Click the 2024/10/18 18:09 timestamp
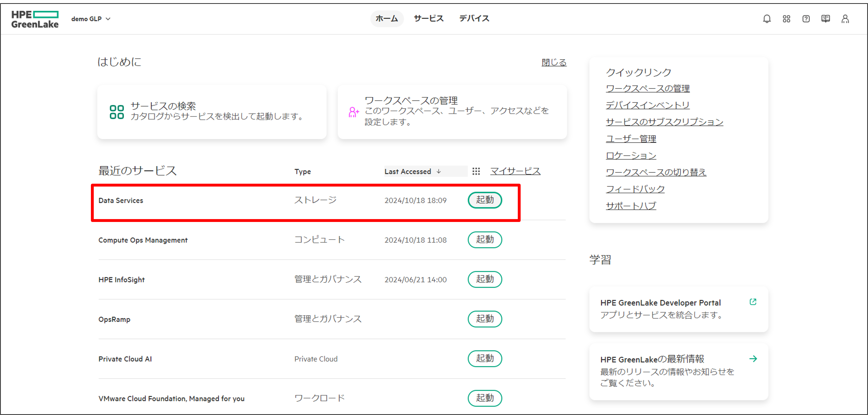Screen dimensions: 868x415 pos(415,200)
